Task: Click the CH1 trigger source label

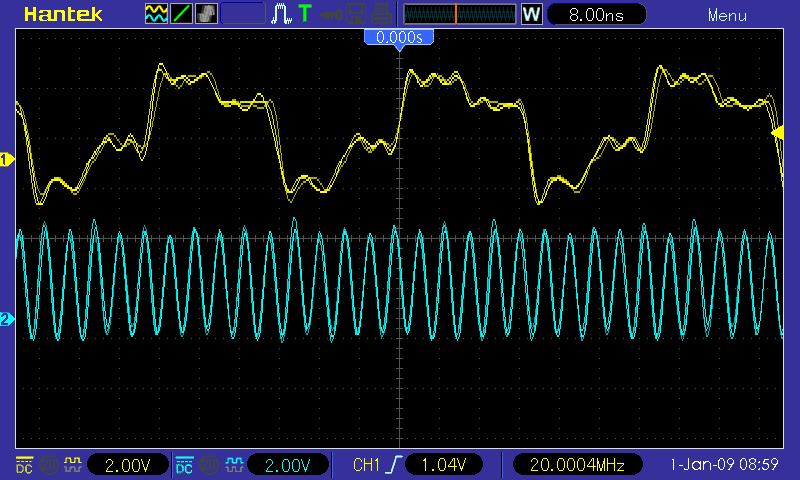Action: click(366, 465)
